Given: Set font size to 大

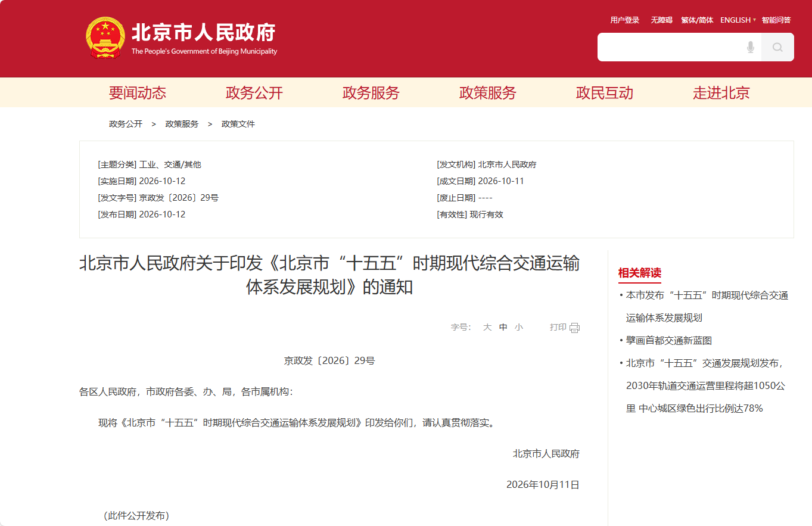Looking at the screenshot, I should click(487, 327).
